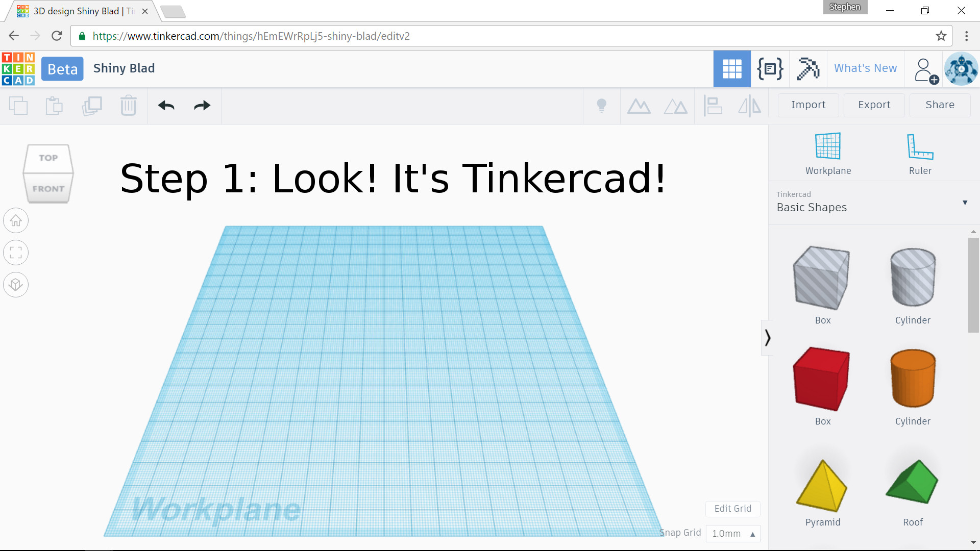Toggle show all lightbulb icon

(602, 106)
